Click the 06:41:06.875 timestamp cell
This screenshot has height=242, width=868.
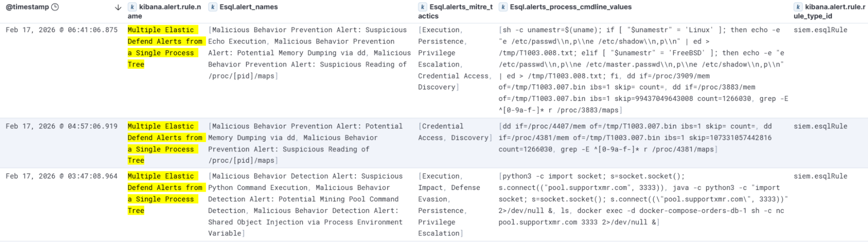(x=62, y=30)
